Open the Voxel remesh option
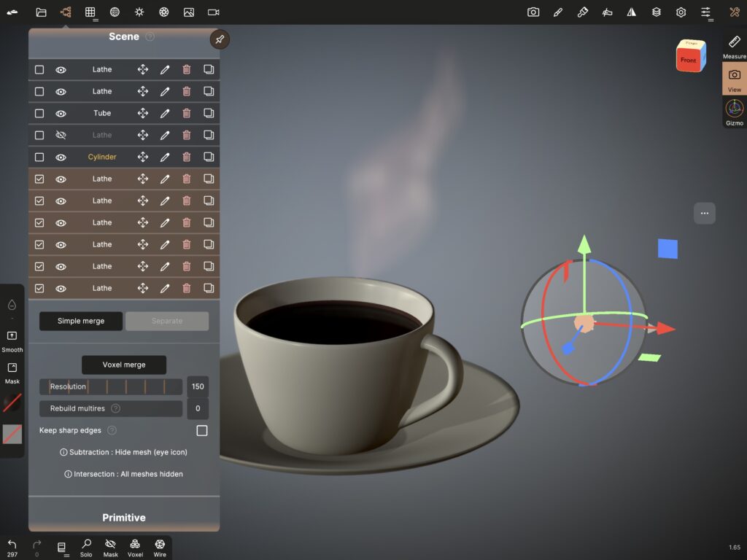This screenshot has width=747, height=560. click(x=135, y=547)
